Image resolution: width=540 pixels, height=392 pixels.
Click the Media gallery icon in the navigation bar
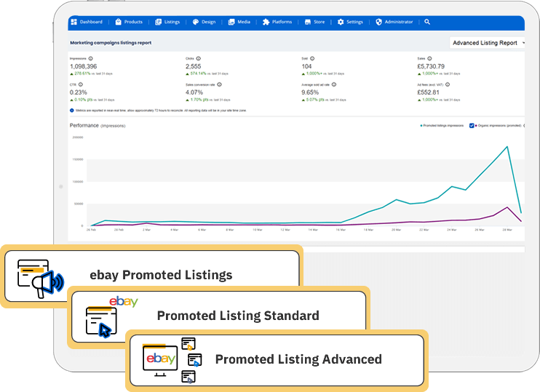[x=231, y=22]
